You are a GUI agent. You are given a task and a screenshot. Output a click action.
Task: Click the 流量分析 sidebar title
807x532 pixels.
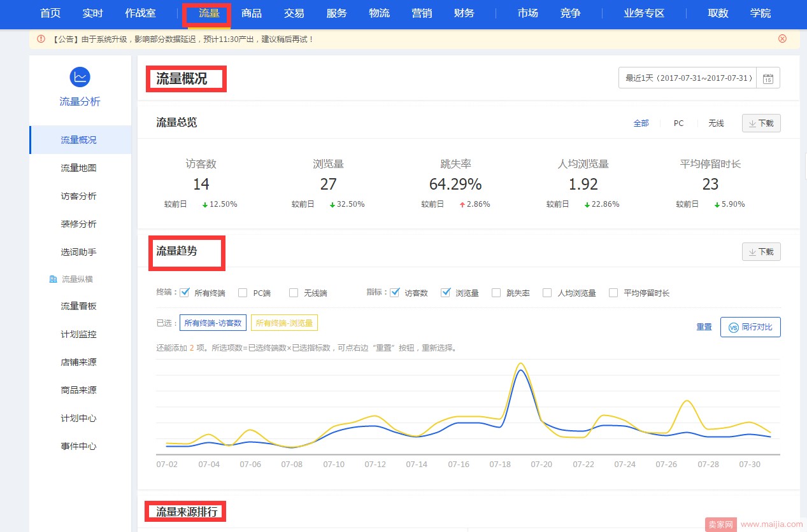click(x=80, y=102)
